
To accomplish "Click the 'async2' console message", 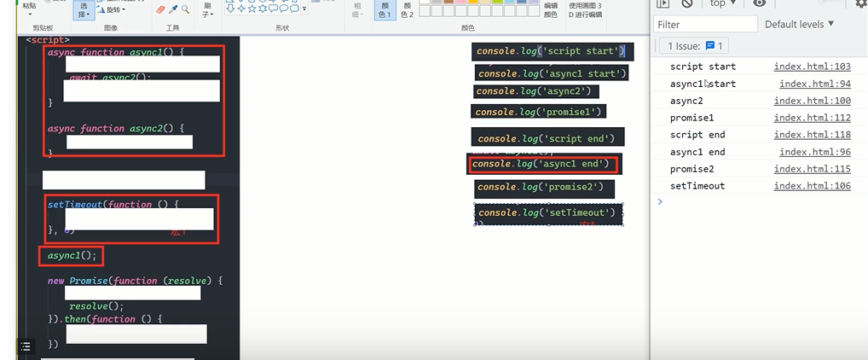I will point(686,101).
